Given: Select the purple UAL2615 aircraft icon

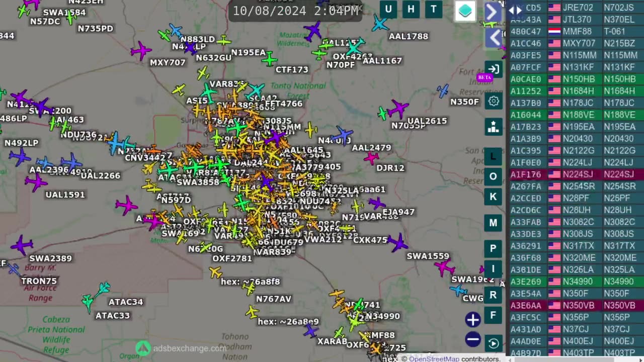Looking at the screenshot, I should [x=398, y=108].
